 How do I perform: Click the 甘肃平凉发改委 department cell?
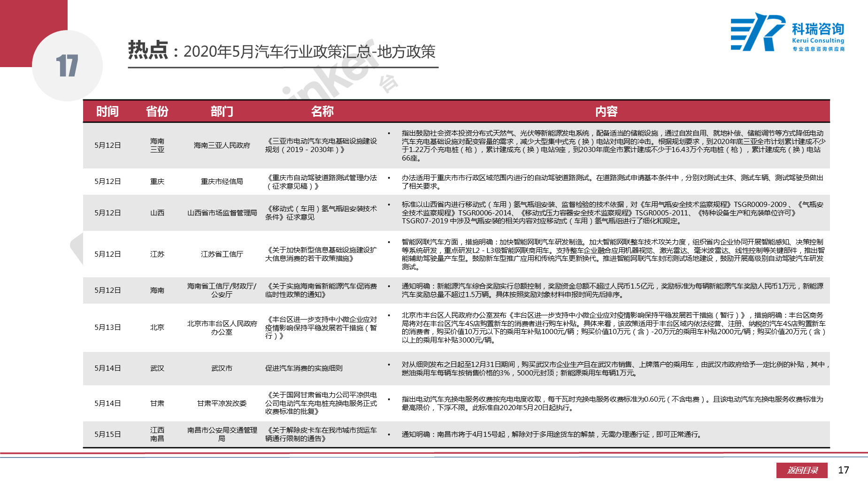pos(222,404)
